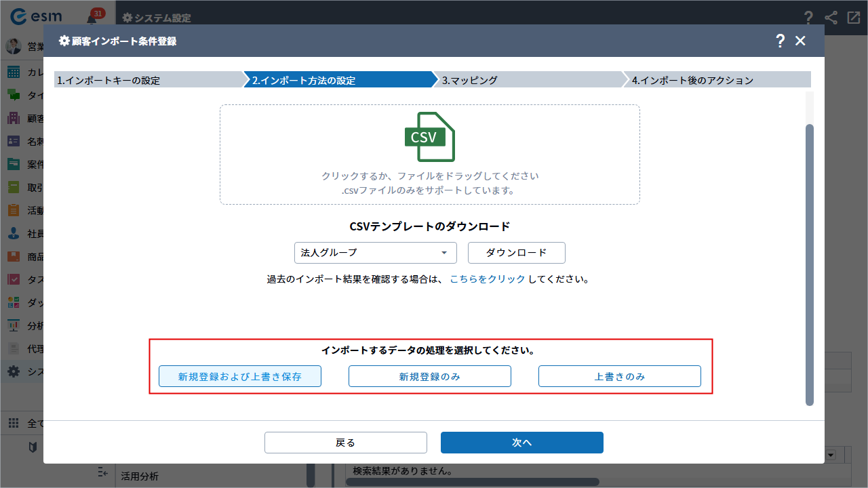The image size is (868, 488).
Task: Click the CSV file upload drop area
Action: click(430, 155)
